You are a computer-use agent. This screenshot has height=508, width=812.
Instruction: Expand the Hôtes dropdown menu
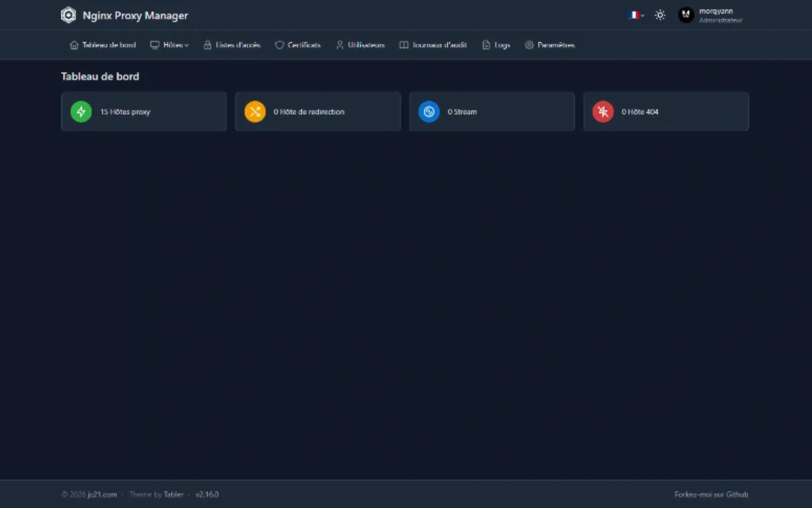pos(169,45)
